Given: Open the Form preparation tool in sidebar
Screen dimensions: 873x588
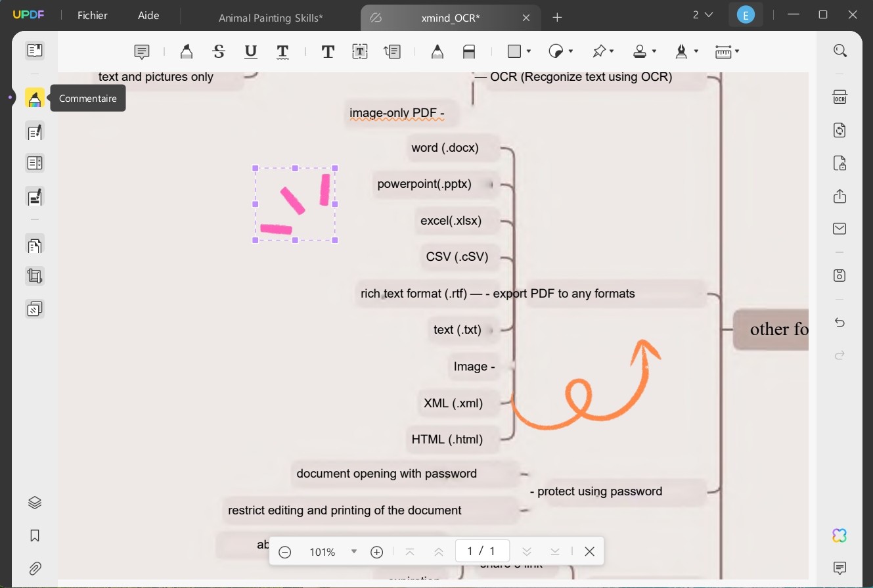Looking at the screenshot, I should pyautogui.click(x=35, y=163).
